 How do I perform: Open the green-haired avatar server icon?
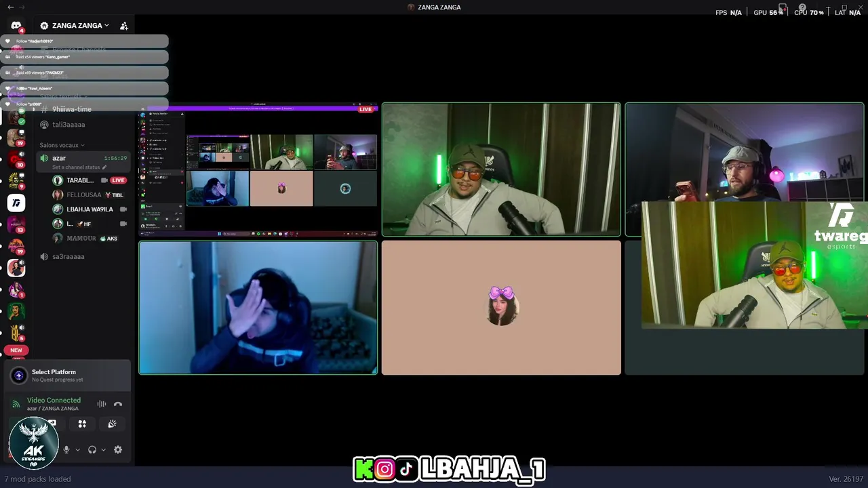point(16,311)
